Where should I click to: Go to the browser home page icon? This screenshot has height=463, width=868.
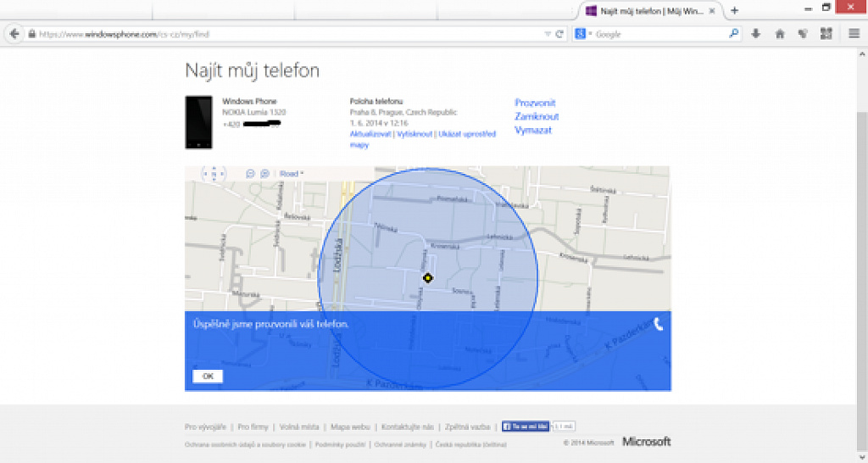pos(780,34)
